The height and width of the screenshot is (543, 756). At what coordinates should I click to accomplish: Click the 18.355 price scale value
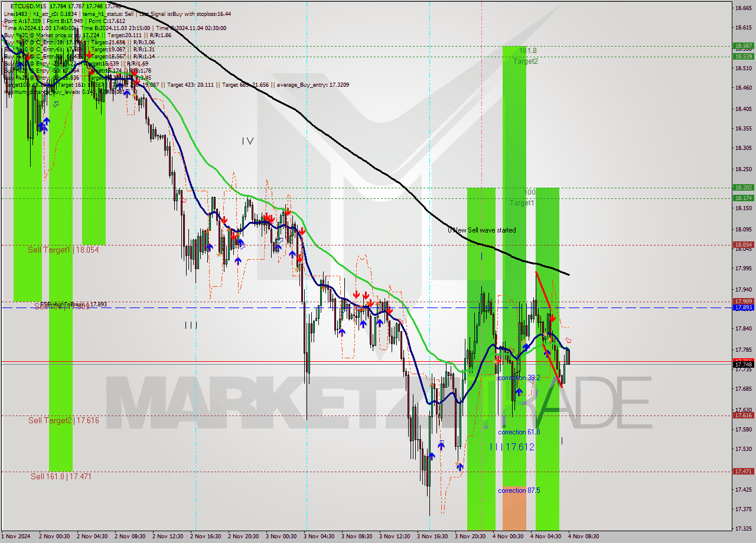click(743, 128)
